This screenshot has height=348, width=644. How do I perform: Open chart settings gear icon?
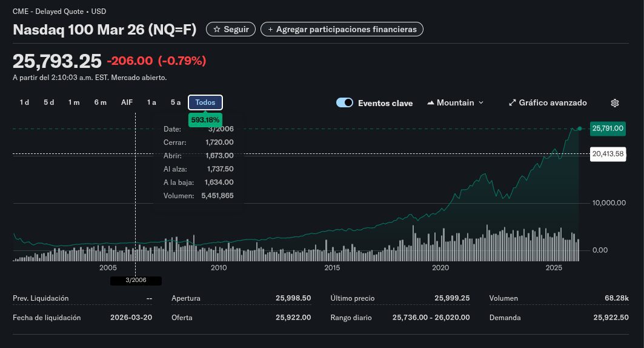[614, 103]
